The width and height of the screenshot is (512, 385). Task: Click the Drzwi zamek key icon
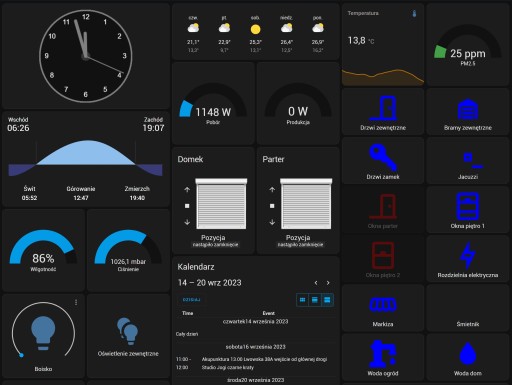pyautogui.click(x=383, y=157)
